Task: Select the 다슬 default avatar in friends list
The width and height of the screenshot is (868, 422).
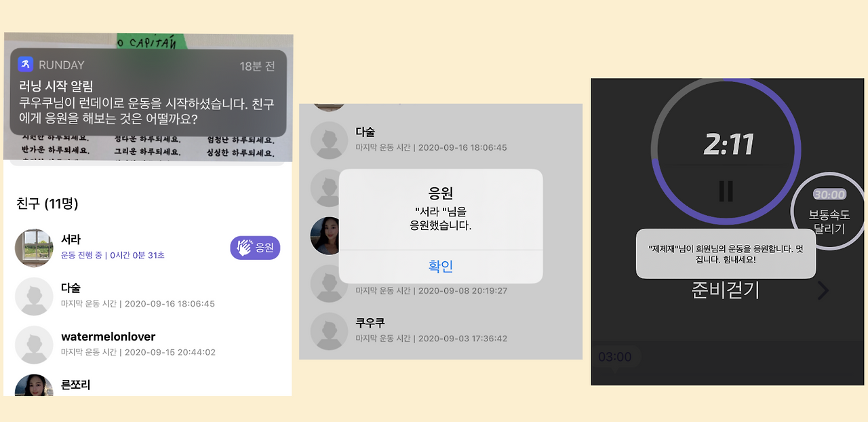Action: (x=34, y=296)
